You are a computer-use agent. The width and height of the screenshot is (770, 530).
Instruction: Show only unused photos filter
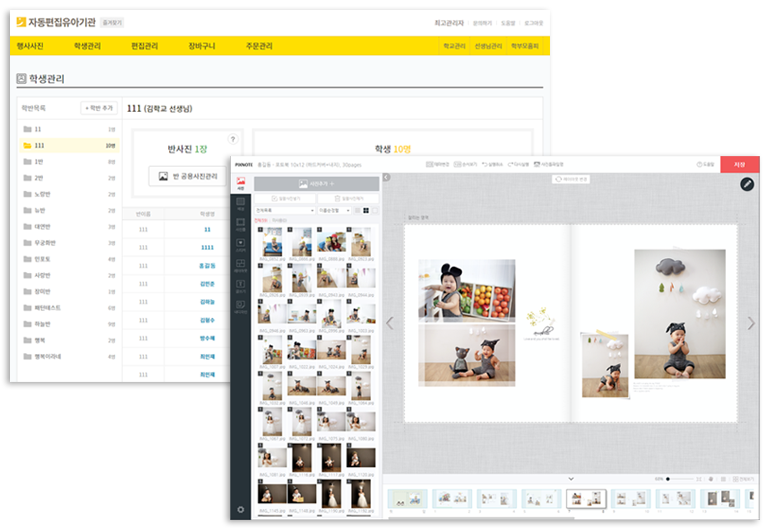point(280,220)
